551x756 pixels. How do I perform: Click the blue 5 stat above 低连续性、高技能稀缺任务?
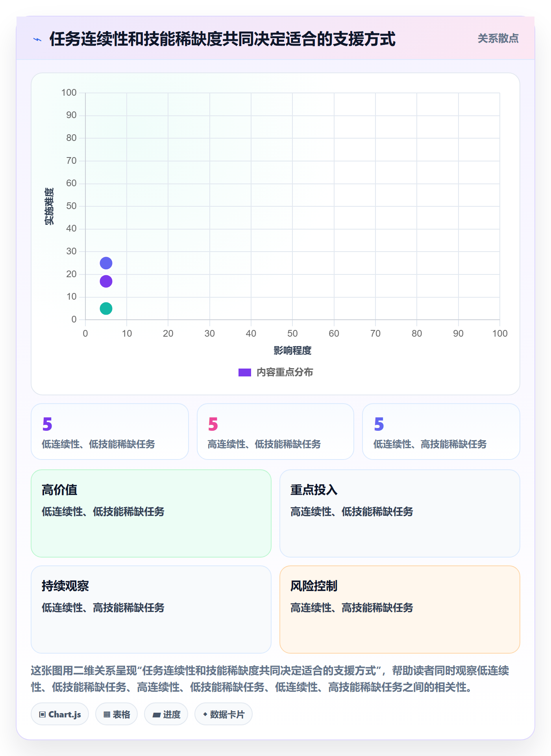[x=379, y=424]
